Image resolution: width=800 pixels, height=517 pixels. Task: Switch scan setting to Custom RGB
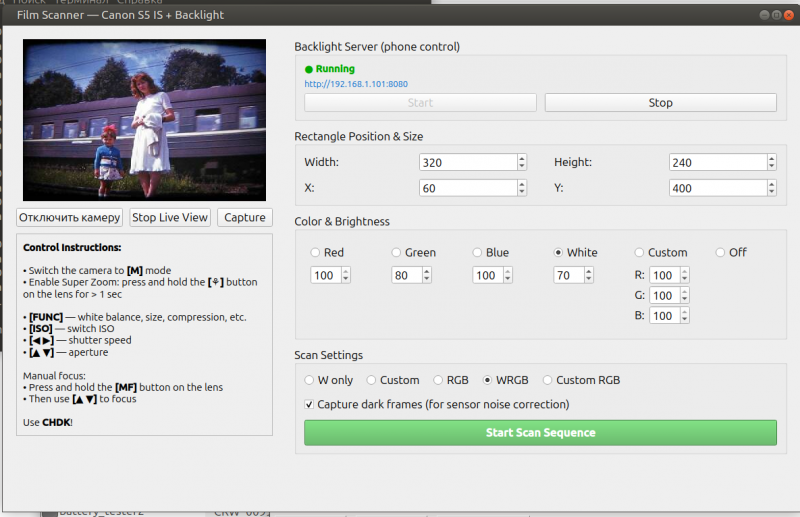tap(548, 380)
